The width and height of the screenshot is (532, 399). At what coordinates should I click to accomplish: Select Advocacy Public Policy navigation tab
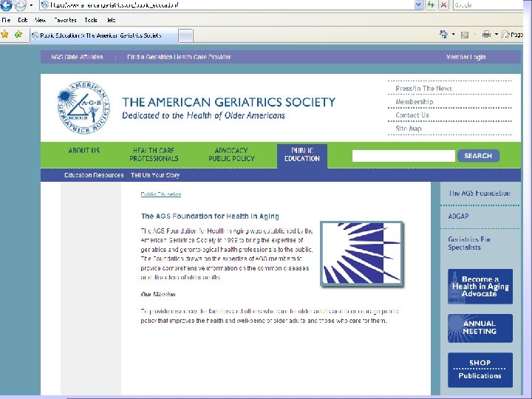231,154
